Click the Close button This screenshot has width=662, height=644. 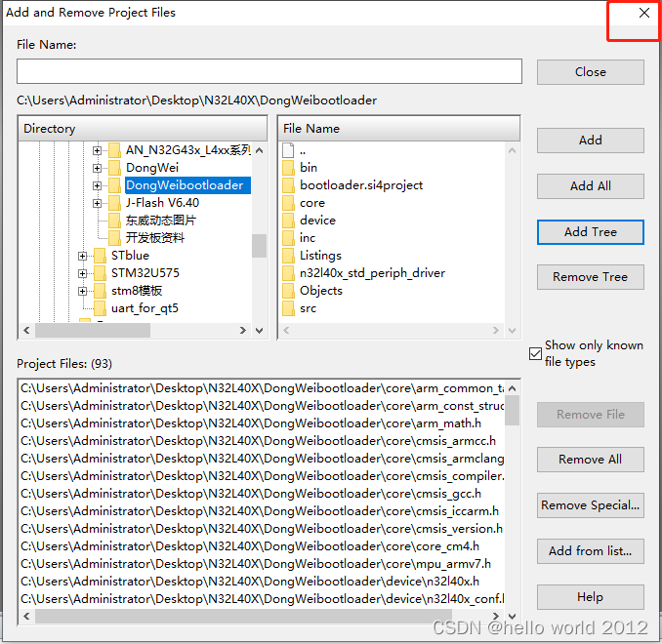[590, 72]
